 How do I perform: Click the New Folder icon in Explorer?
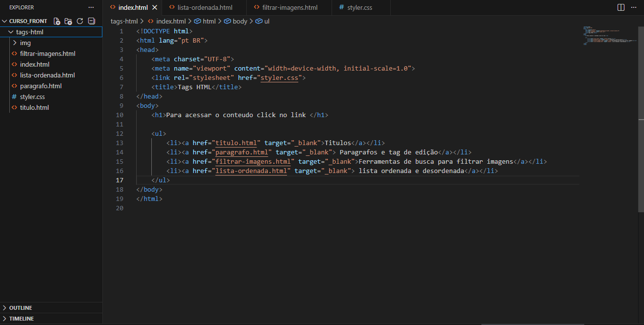(69, 21)
